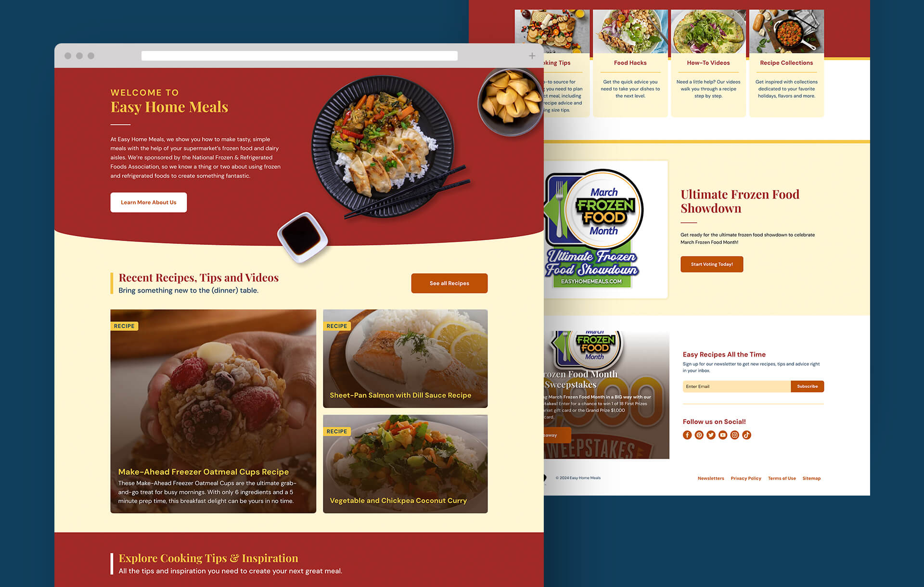Expand the Recipe Collections dropdown
The width and height of the screenshot is (924, 587).
(x=786, y=63)
